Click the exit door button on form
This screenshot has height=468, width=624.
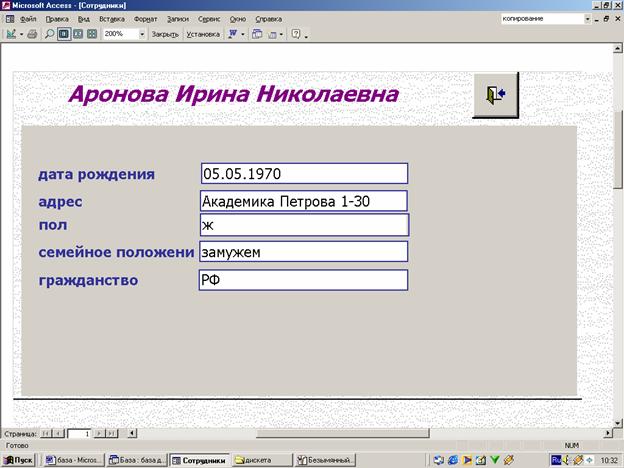pos(495,95)
